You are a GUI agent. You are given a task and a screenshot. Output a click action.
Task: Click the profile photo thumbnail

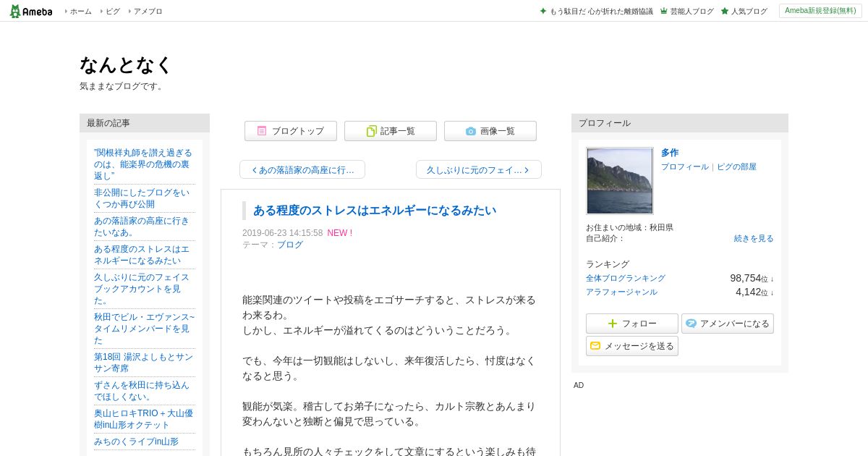(619, 181)
